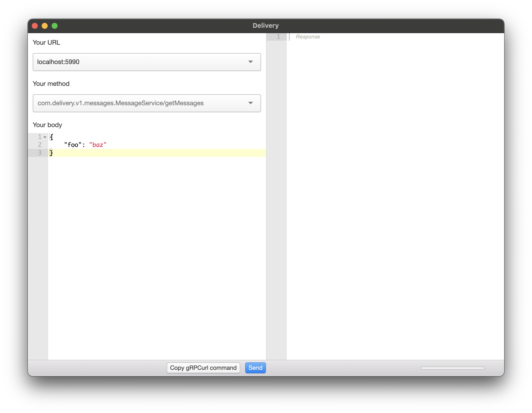
Task: Click line number 1 in response panel
Action: [x=278, y=36]
